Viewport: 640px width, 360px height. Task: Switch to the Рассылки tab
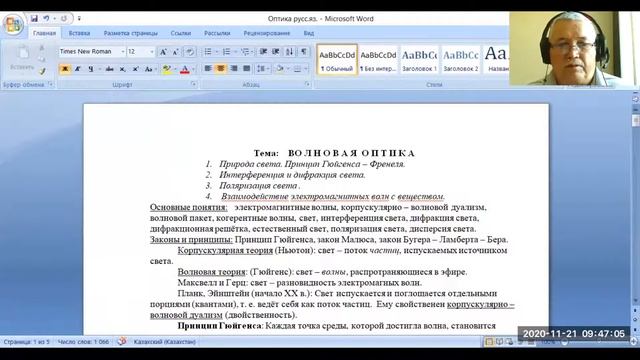217,33
